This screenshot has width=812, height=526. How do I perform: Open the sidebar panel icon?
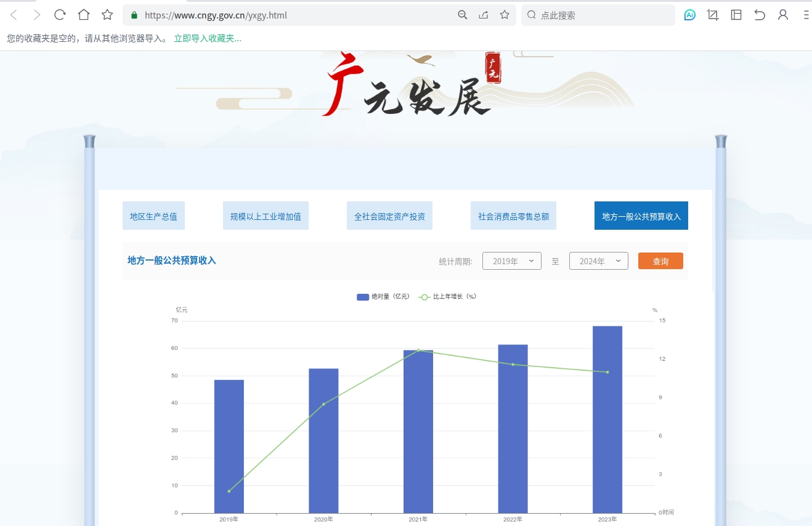click(736, 15)
